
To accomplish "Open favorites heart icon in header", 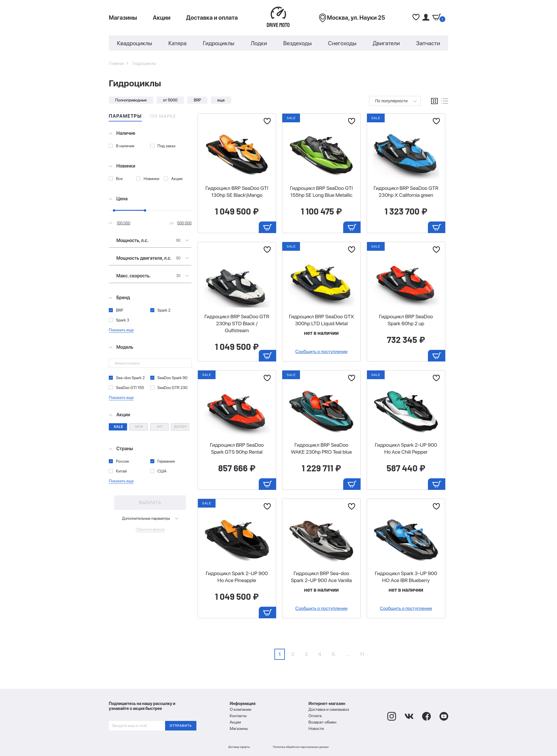I will 416,17.
